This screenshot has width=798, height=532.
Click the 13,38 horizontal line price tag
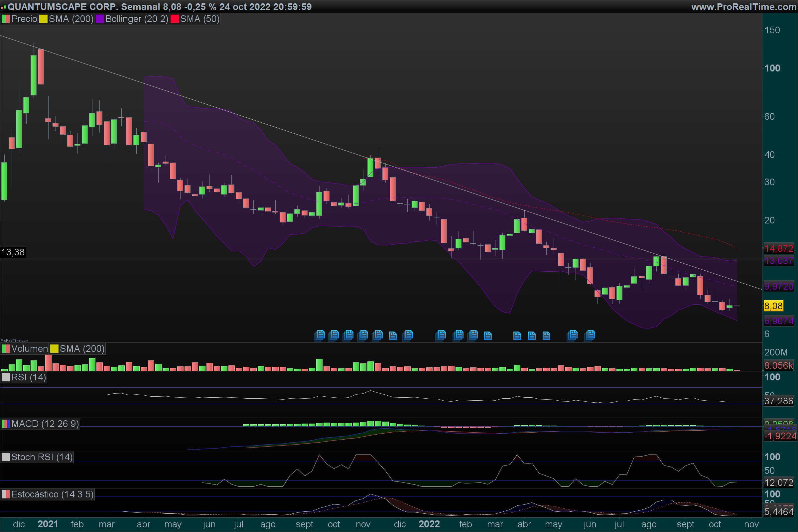tap(13, 252)
